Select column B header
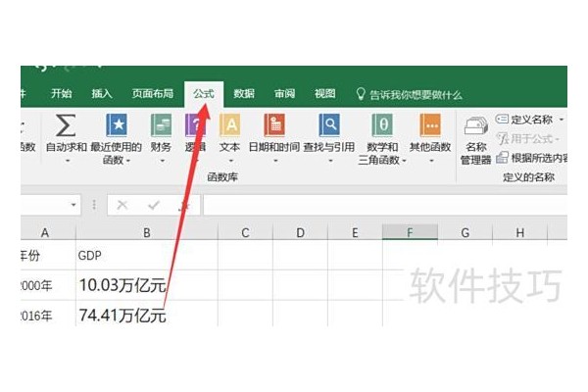The width and height of the screenshot is (588, 392). [x=147, y=233]
